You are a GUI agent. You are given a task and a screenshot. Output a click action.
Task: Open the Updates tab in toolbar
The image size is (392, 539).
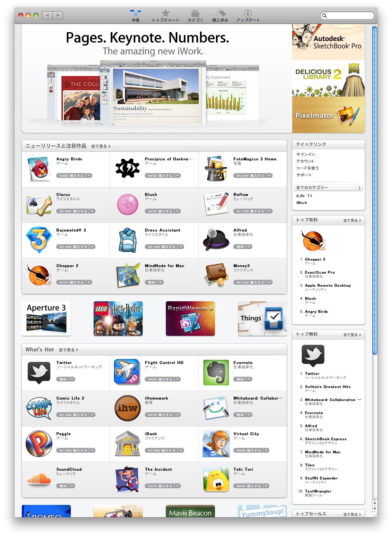point(248,16)
